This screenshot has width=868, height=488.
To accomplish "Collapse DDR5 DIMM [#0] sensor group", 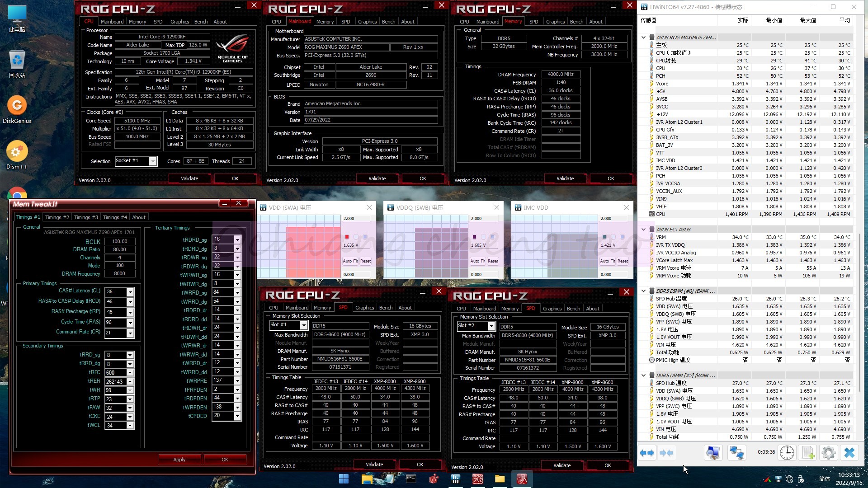I will pyautogui.click(x=643, y=291).
